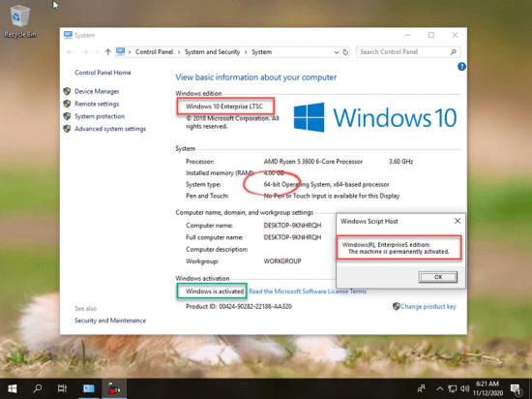Viewport: 532px width, 399px height.
Task: Click the Forward navigation arrow
Action: coord(85,52)
